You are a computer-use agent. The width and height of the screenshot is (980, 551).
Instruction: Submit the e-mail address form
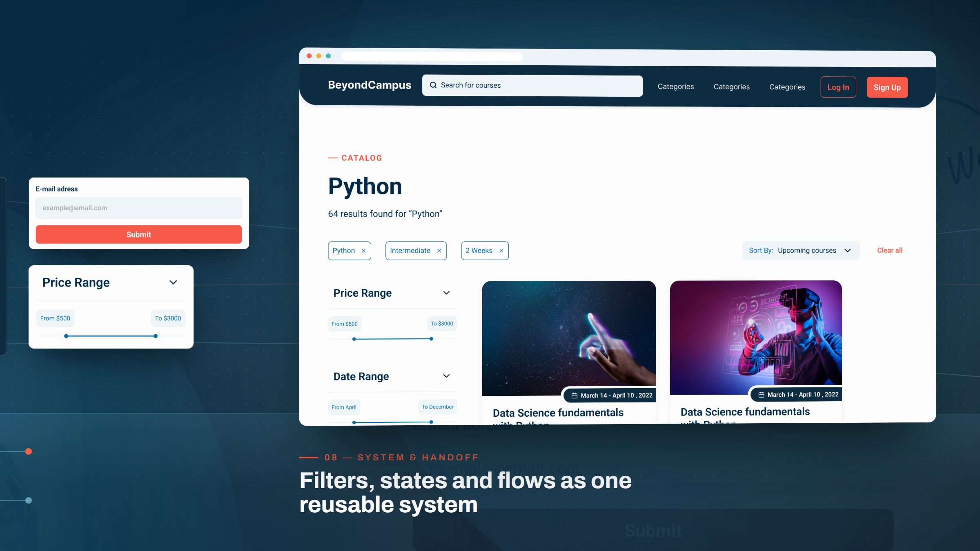139,234
